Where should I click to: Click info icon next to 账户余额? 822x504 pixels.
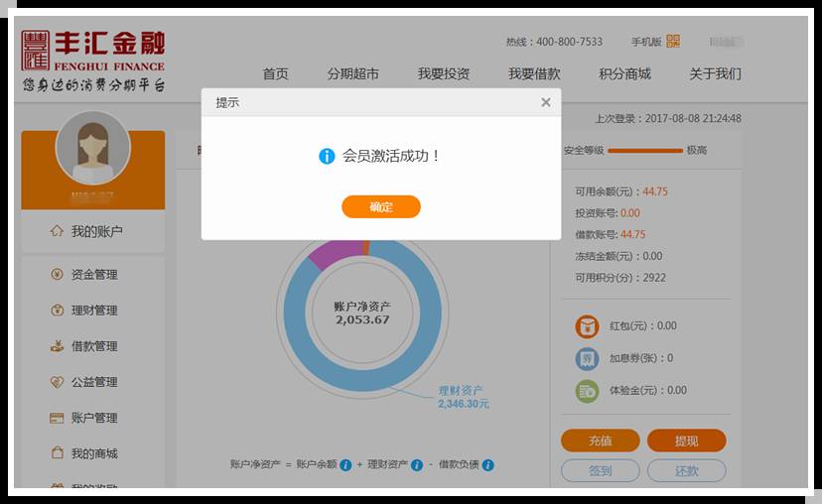click(x=345, y=464)
